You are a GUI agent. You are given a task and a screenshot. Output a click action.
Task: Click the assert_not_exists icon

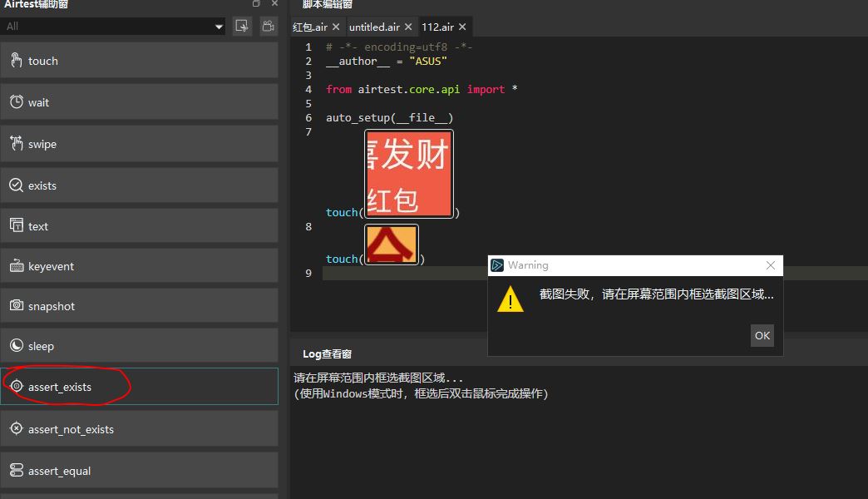click(17, 428)
